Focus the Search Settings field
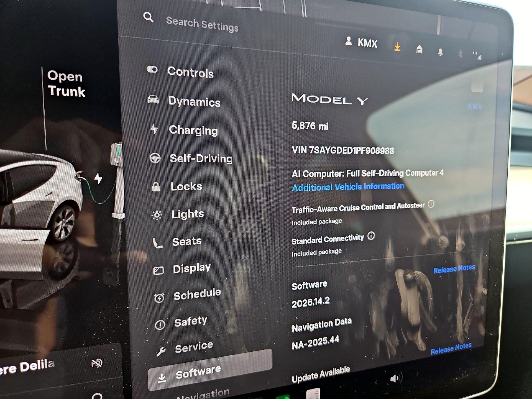 pos(202,24)
